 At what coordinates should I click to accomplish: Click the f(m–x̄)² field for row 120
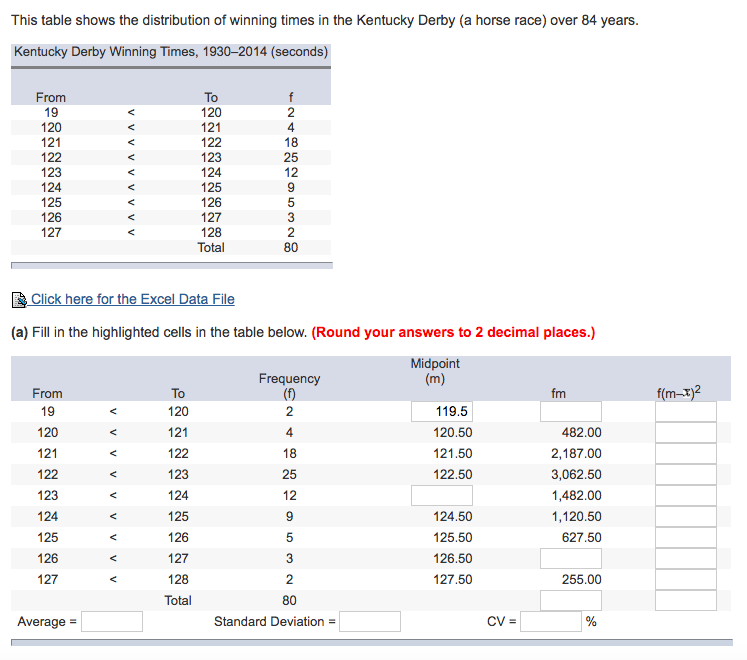point(686,433)
